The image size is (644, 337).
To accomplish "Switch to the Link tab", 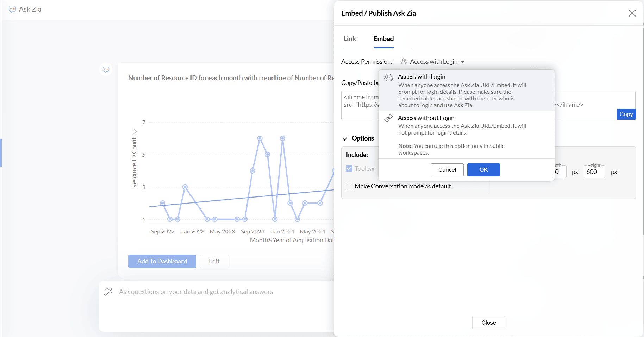I will coord(350,39).
